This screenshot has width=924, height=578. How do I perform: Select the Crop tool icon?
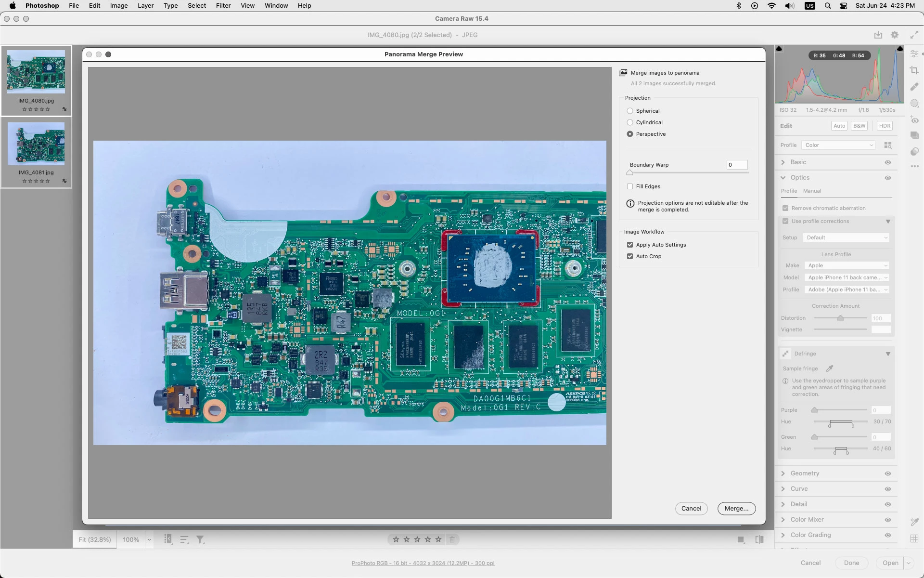click(914, 70)
